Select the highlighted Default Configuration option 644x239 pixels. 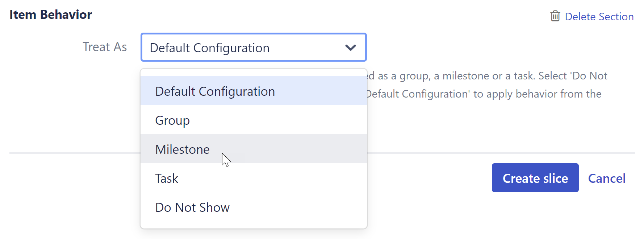pos(215,91)
